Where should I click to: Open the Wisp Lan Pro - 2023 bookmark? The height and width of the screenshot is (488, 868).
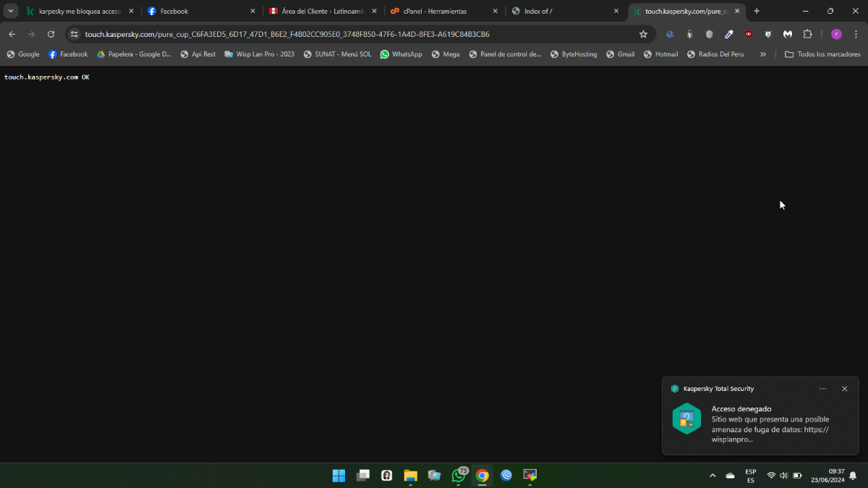point(259,54)
